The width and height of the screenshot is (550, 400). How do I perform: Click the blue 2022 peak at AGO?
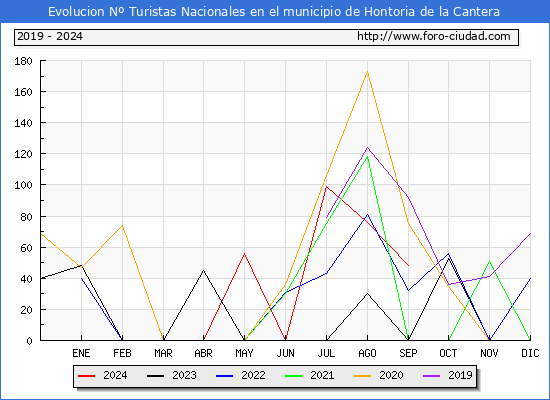coord(367,214)
